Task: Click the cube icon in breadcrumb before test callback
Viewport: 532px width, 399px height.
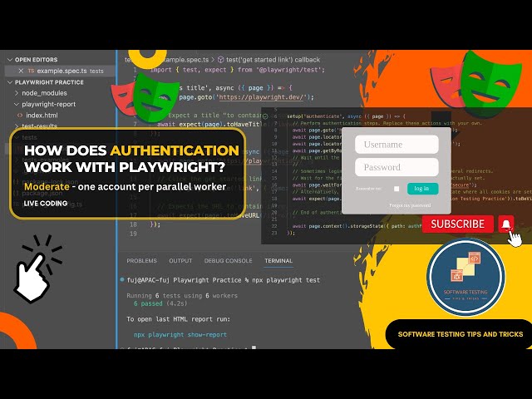Action: 220,60
